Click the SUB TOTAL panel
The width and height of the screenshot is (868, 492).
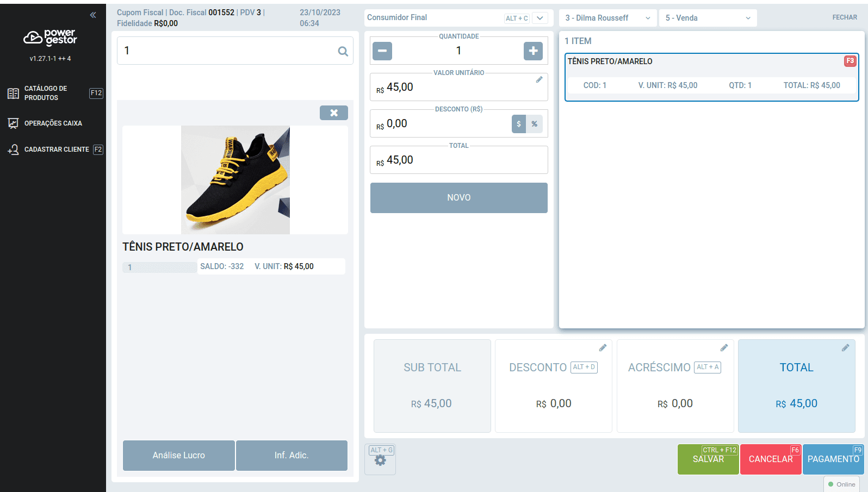(x=432, y=386)
